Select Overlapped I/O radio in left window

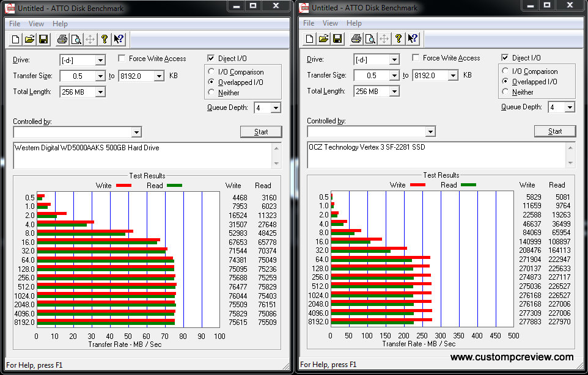tap(211, 82)
